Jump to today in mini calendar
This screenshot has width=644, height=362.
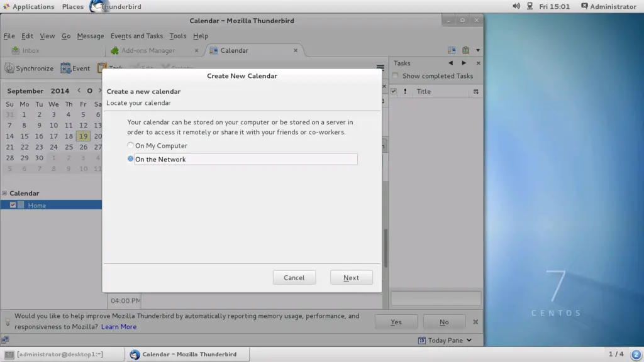pos(89,90)
